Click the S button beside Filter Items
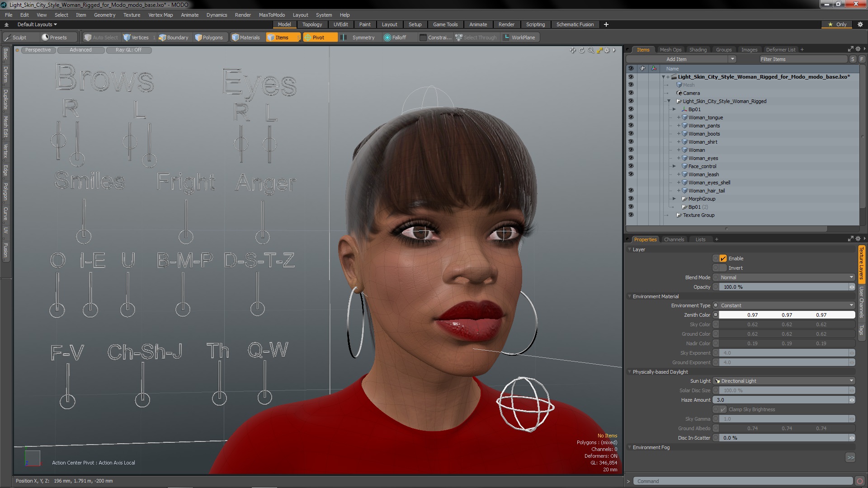The width and height of the screenshot is (868, 488). [x=853, y=59]
